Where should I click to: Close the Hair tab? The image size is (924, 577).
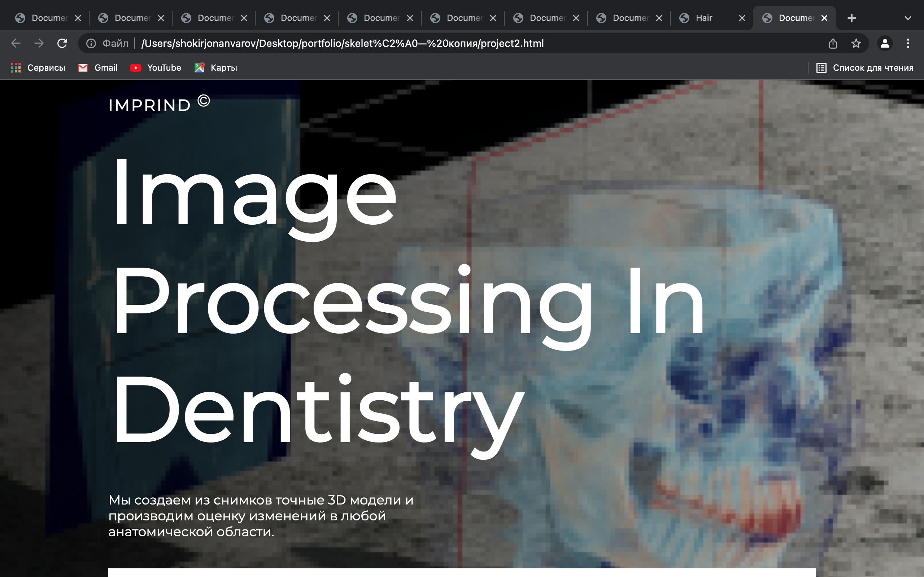tap(742, 18)
